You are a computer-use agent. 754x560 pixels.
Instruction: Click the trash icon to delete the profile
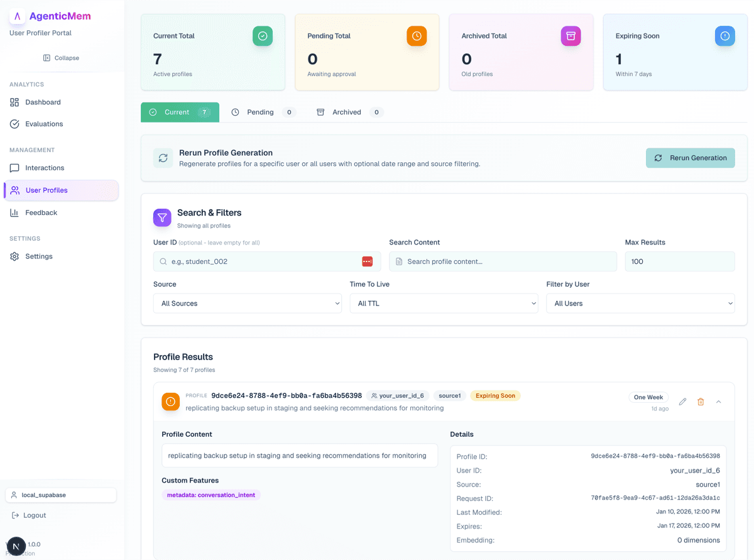701,402
